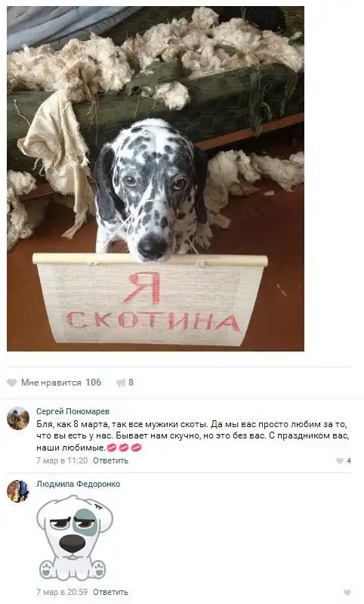Open Сергей Пономарев's avatar picture
Screen dimensions: 364x604
[18, 418]
